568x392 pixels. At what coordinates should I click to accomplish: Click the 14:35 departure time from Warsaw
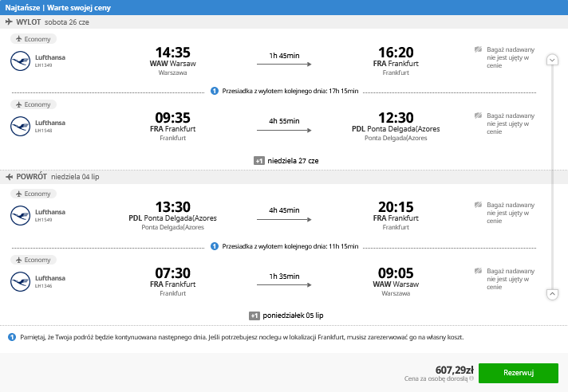tap(173, 53)
